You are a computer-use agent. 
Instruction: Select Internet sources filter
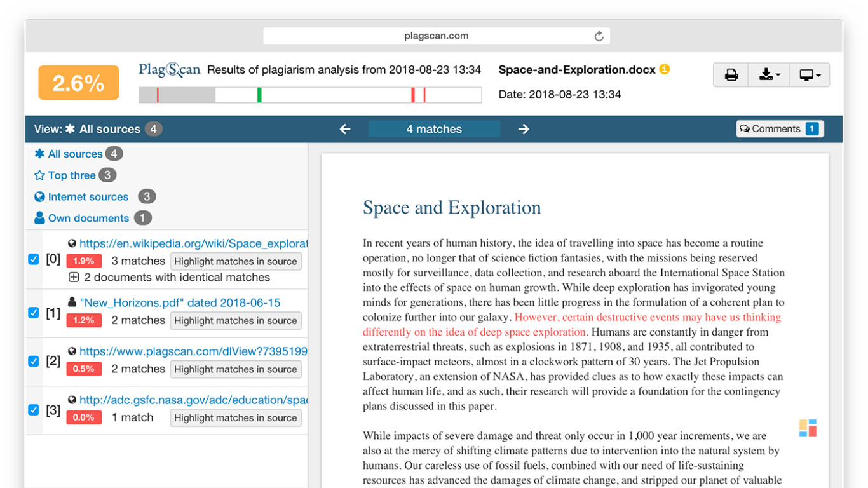click(x=88, y=197)
